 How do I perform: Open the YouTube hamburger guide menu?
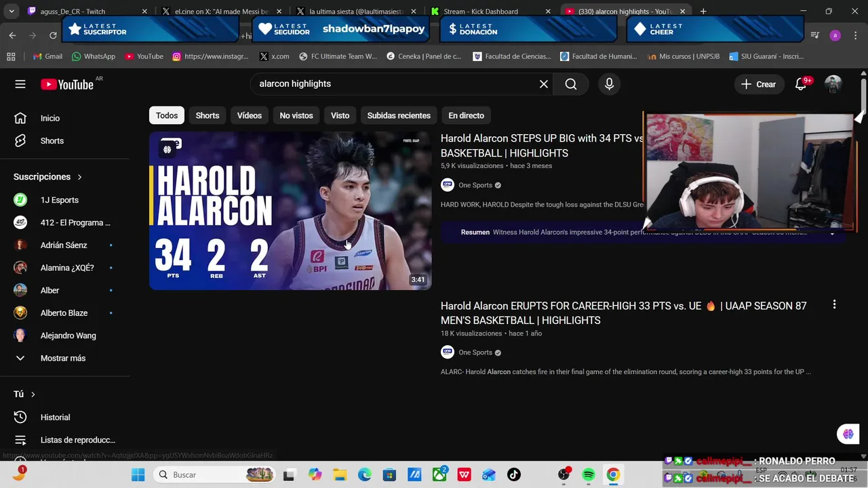[x=20, y=84]
